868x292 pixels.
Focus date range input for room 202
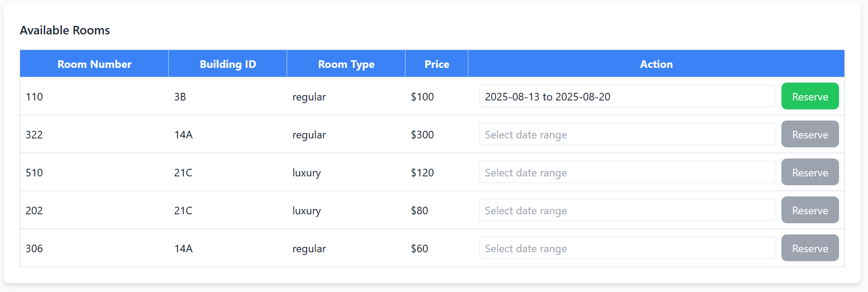(x=627, y=210)
